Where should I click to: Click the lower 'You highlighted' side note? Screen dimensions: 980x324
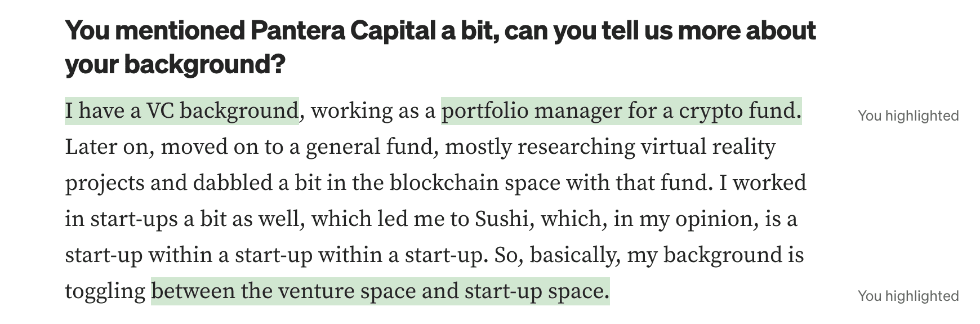908,296
